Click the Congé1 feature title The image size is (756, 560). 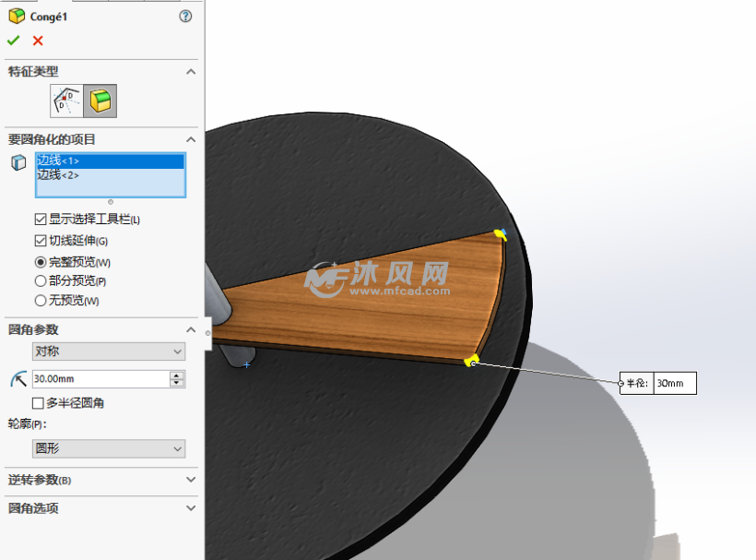(49, 17)
